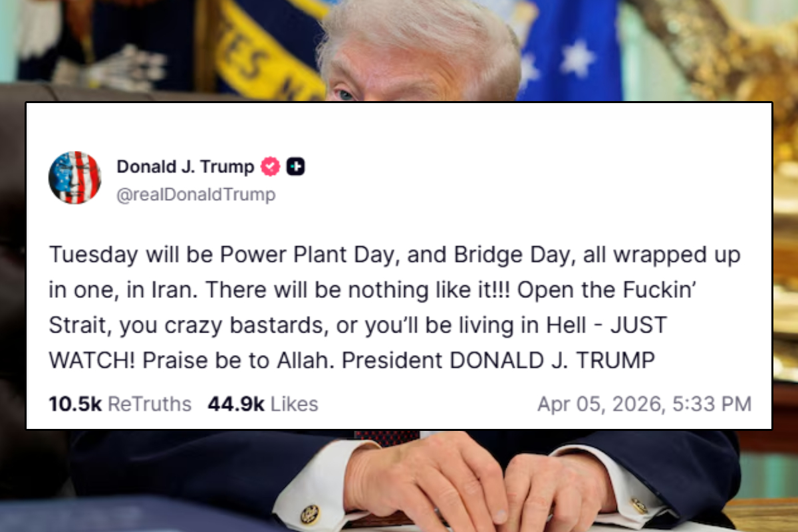The image size is (798, 532).
Task: View the 10.5k ReTruths count
Action: tap(120, 404)
